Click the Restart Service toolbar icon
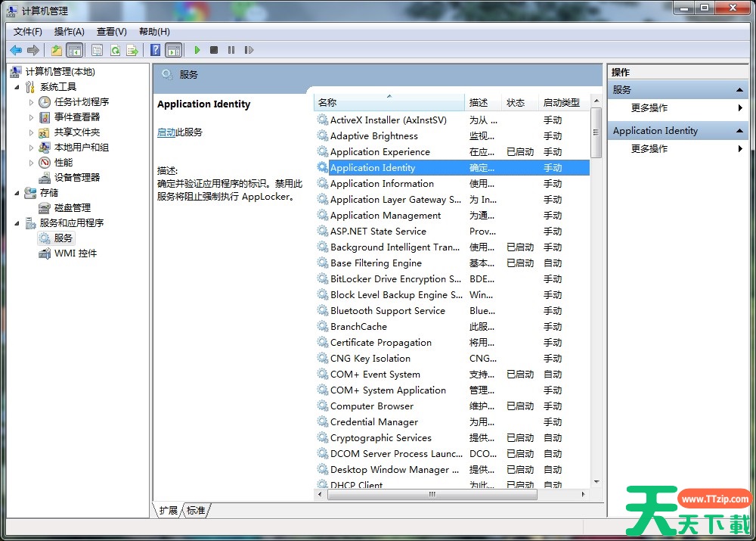The height and width of the screenshot is (541, 756). 249,50
